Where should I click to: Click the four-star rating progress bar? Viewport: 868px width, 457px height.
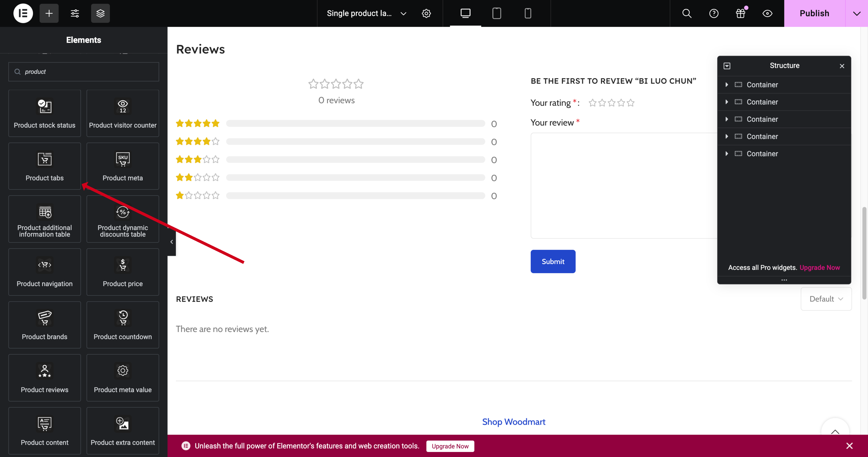click(355, 141)
